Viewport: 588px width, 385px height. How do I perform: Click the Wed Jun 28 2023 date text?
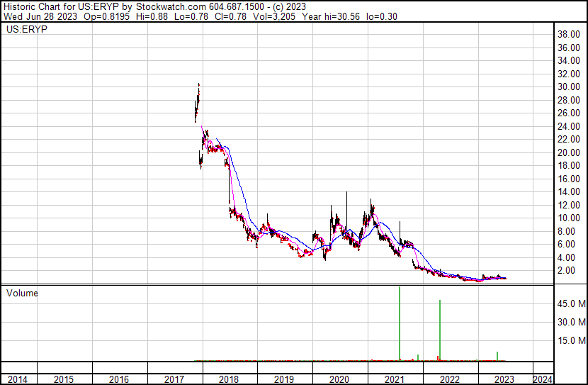pyautogui.click(x=40, y=16)
